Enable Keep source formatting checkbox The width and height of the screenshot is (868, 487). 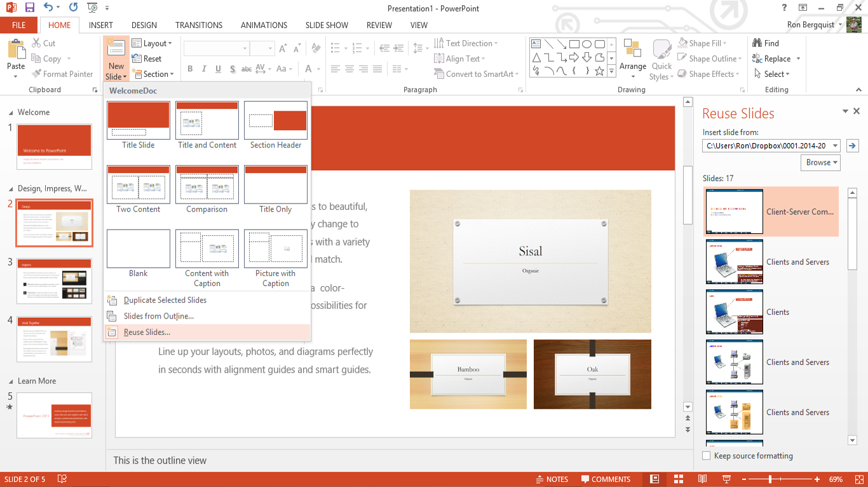(x=706, y=456)
